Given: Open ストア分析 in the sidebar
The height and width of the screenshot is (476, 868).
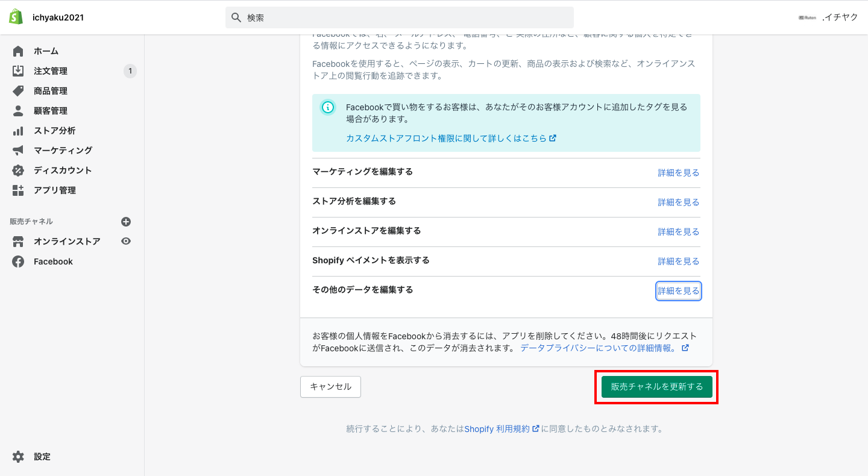Looking at the screenshot, I should (54, 131).
